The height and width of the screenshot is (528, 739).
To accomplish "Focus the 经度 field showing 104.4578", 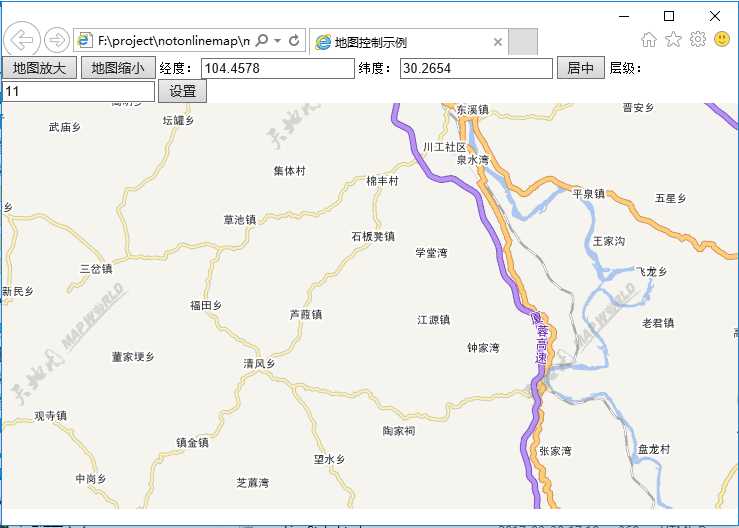I will (x=278, y=68).
